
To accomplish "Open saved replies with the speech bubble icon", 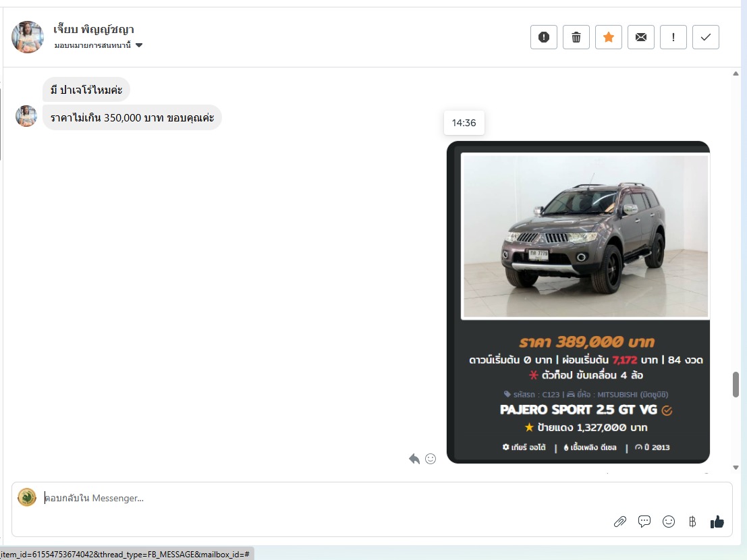I will (x=644, y=522).
